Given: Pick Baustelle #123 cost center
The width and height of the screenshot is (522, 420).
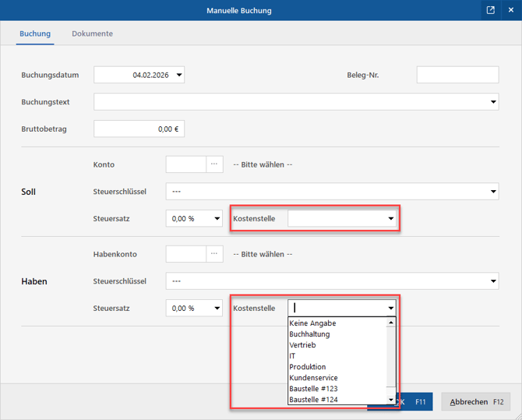Looking at the screenshot, I should coord(313,389).
